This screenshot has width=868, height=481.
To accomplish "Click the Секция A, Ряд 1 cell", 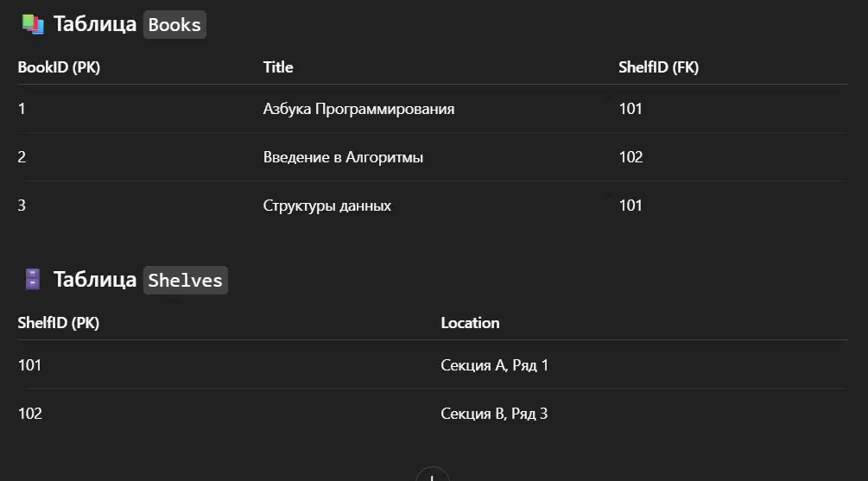I will [x=494, y=365].
